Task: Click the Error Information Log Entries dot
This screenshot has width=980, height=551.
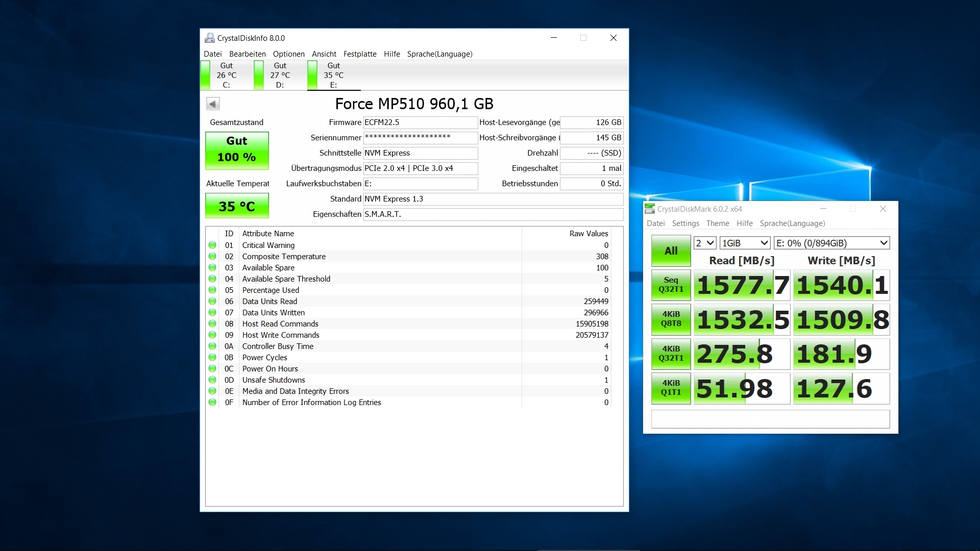Action: click(x=212, y=403)
